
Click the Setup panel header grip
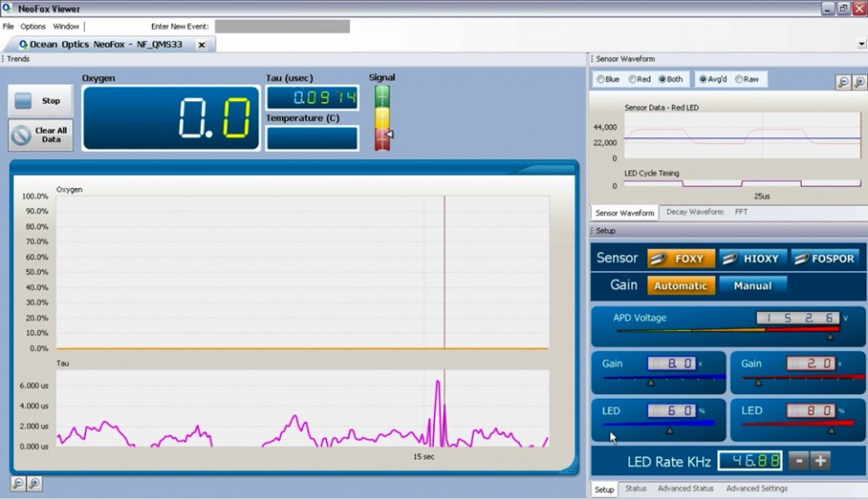[x=591, y=231]
